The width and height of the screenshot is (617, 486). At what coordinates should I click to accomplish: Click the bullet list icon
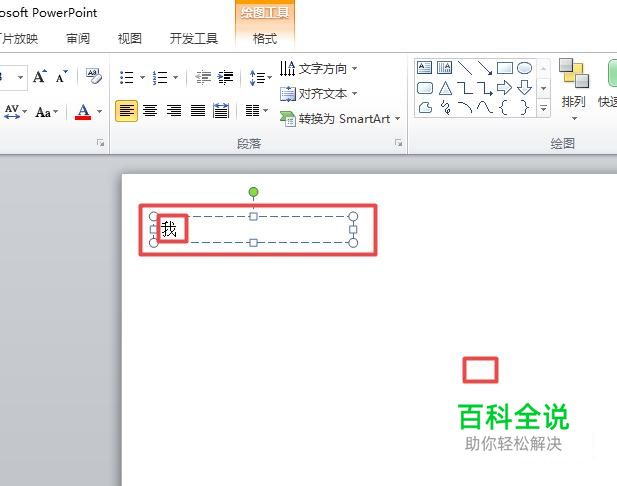[127, 78]
